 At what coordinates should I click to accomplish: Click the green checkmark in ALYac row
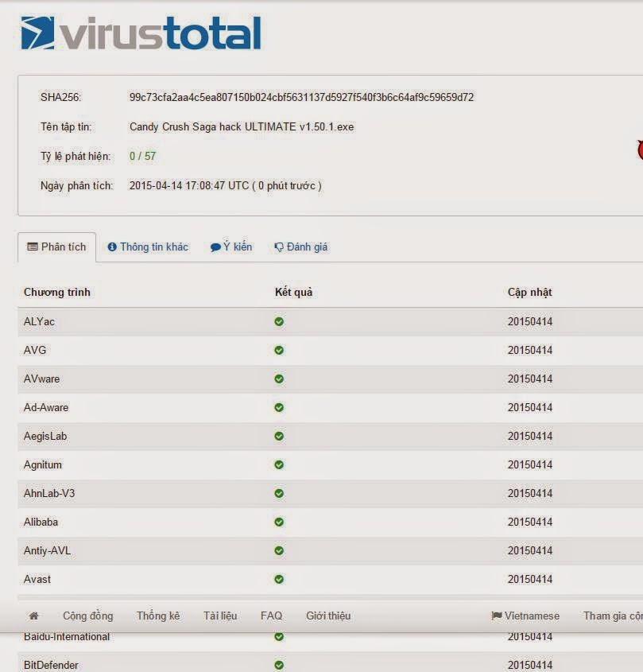tap(279, 321)
